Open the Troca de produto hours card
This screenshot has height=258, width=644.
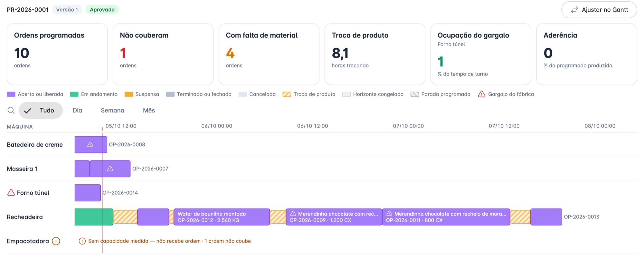(x=375, y=54)
